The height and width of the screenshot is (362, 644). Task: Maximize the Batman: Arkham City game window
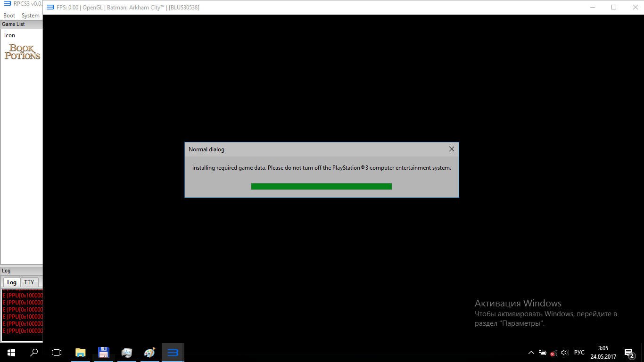614,7
